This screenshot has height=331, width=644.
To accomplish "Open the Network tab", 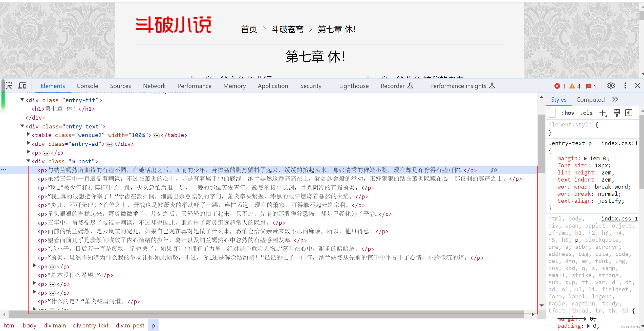I will click(x=154, y=86).
